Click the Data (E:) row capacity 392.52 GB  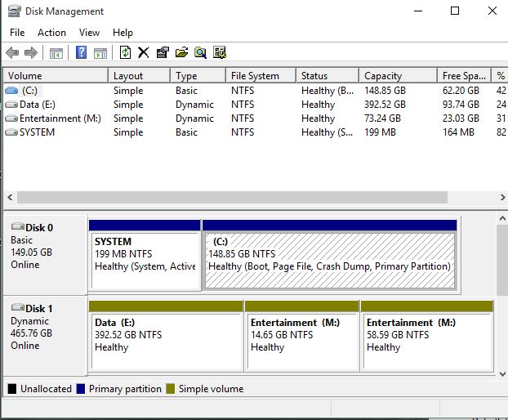tap(385, 105)
